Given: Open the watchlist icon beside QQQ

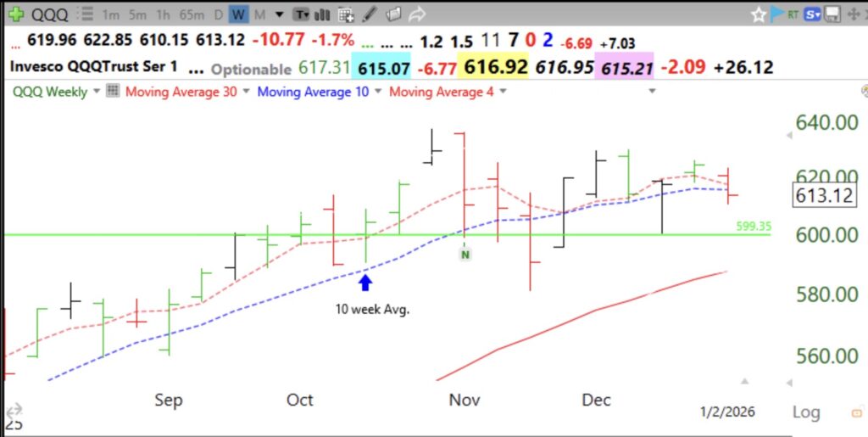Looking at the screenshot, I should pos(86,14).
